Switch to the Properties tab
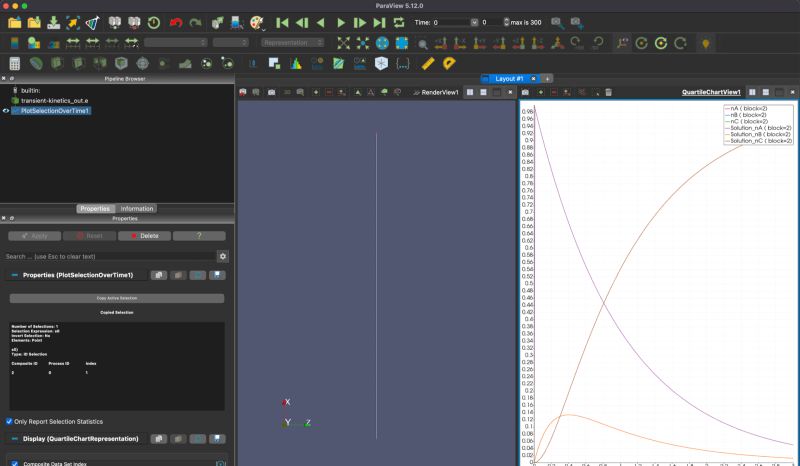Screen dimensions: 800x466 click(x=95, y=209)
